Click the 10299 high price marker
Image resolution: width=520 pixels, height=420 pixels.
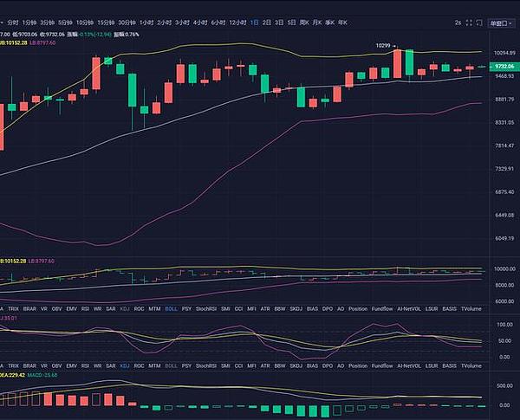click(384, 44)
